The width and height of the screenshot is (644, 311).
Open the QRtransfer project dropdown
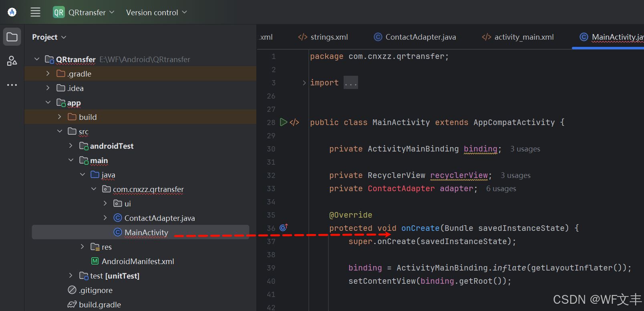click(x=84, y=12)
